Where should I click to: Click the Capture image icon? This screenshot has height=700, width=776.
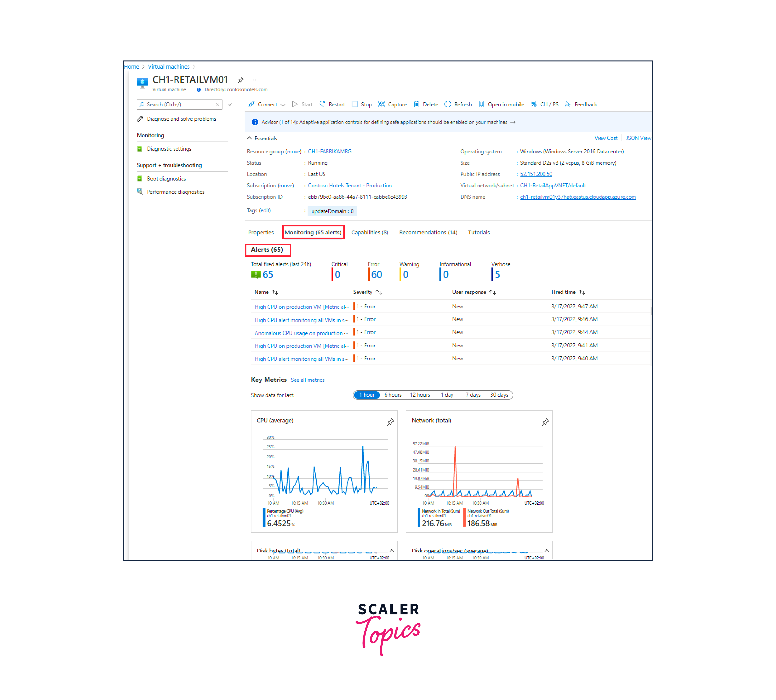click(381, 104)
